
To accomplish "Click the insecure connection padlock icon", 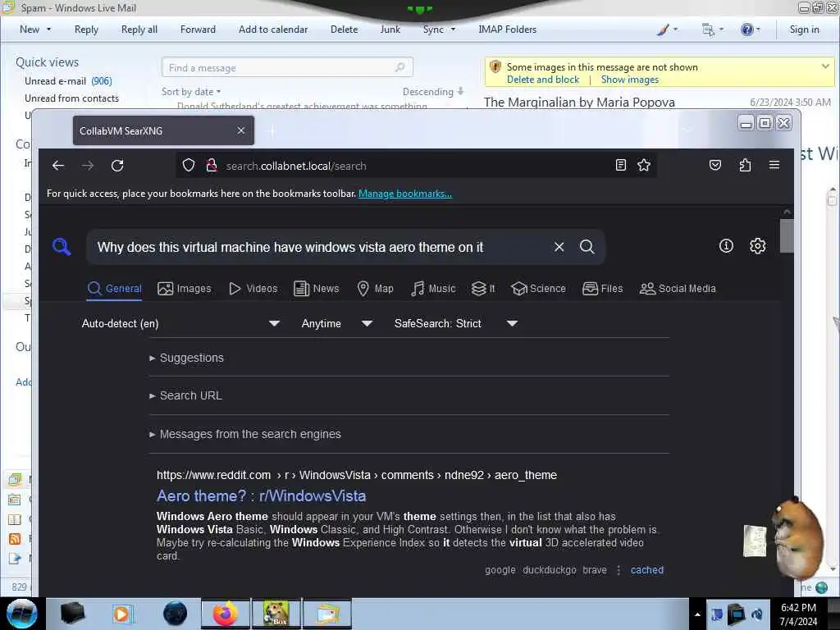I will (211, 166).
